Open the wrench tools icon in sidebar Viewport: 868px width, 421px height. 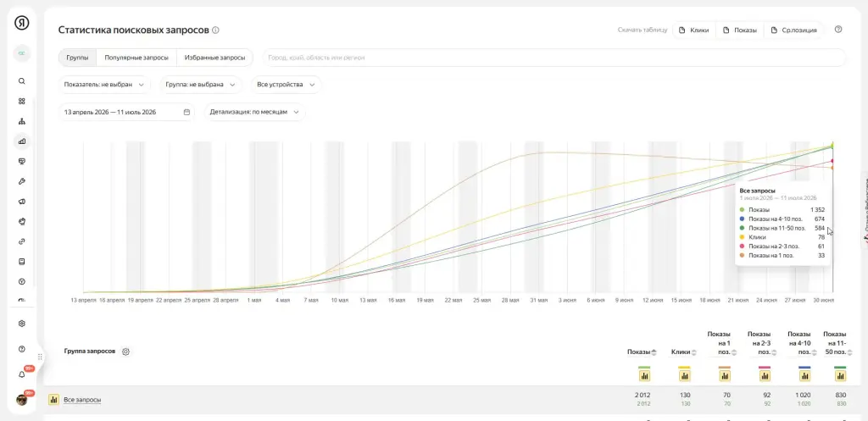tap(21, 181)
